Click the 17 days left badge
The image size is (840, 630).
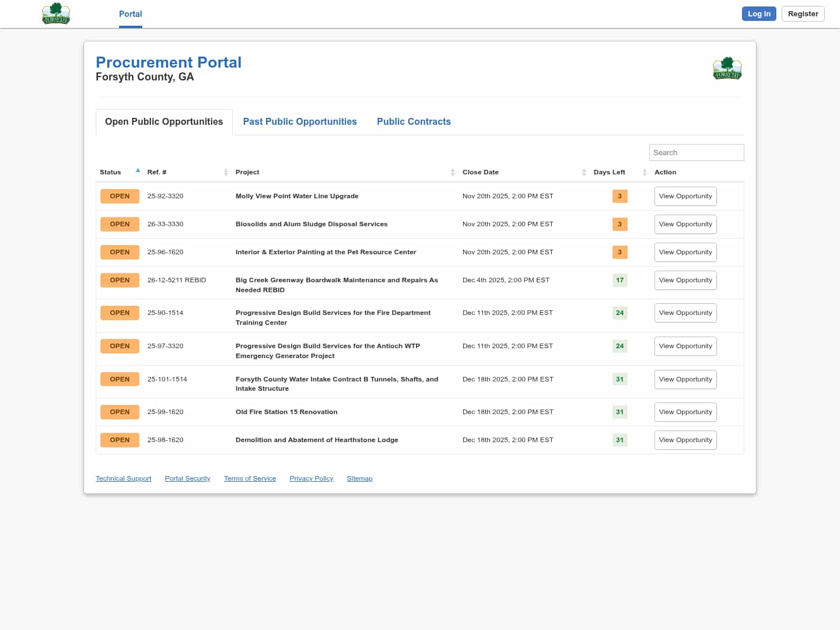point(619,280)
